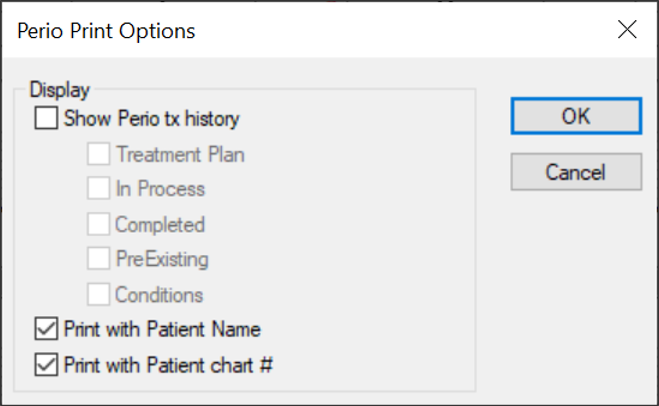Viewport: 659px width, 406px height.
Task: Enable the Show Perio tx history checkbox
Action: [46, 120]
